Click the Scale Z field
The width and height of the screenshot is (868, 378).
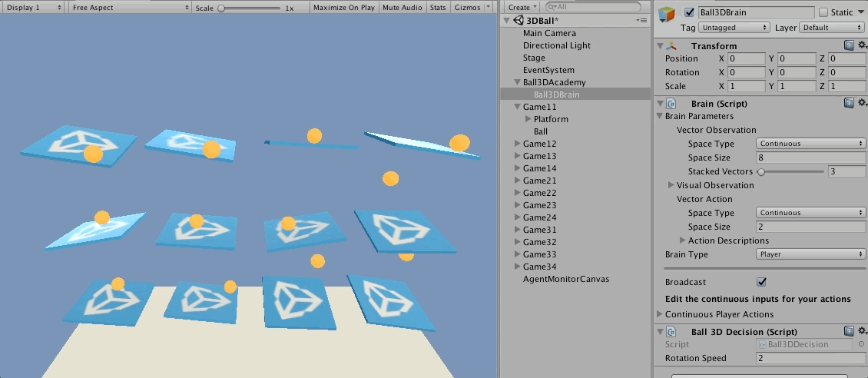(x=846, y=86)
